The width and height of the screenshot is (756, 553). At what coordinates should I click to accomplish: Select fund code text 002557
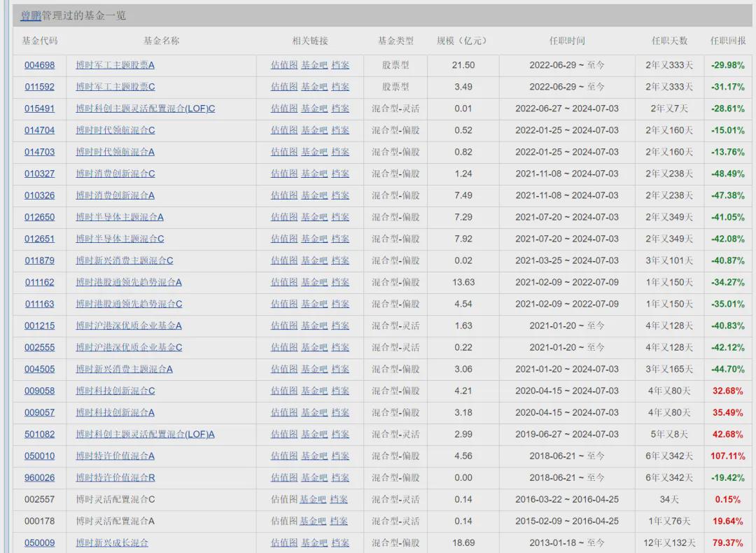39,499
